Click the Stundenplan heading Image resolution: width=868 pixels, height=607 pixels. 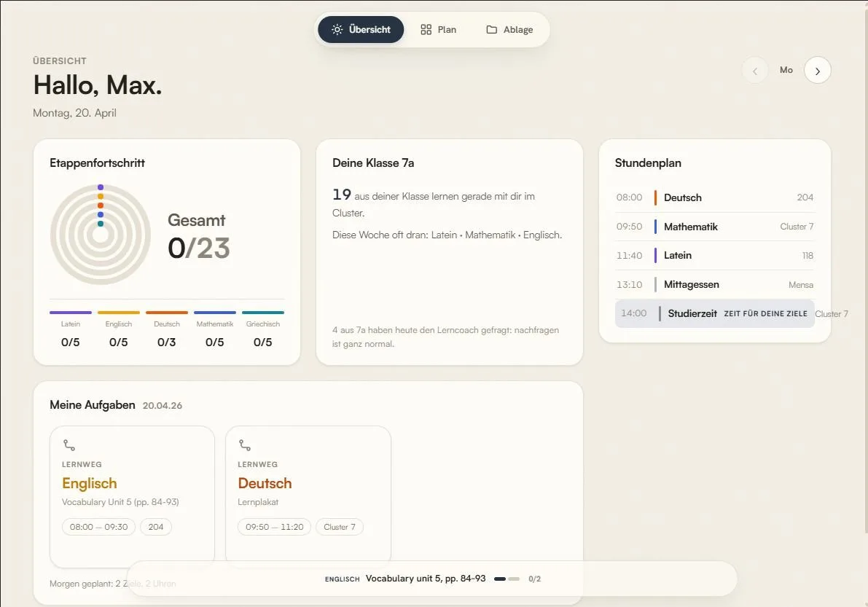point(648,162)
